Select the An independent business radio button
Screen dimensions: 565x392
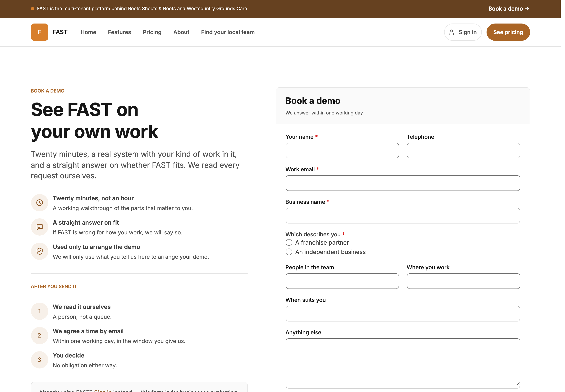[x=289, y=252]
